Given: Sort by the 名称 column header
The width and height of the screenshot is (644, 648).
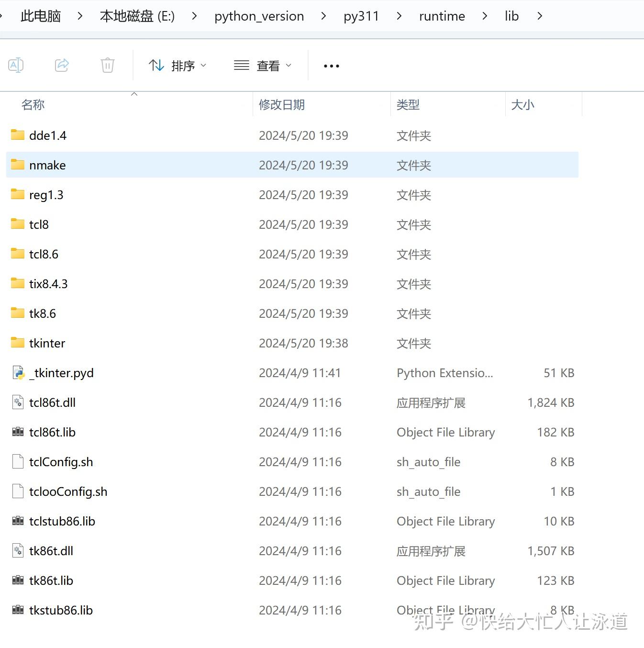Looking at the screenshot, I should [33, 105].
